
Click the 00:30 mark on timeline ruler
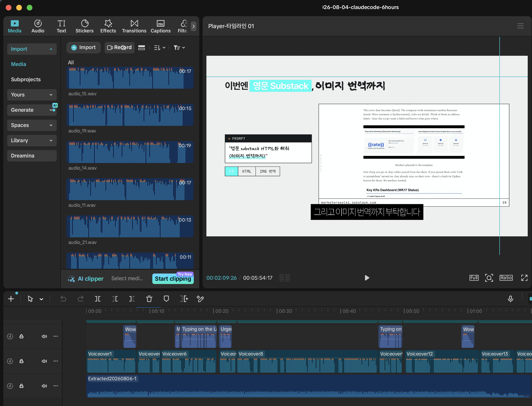[285, 311]
